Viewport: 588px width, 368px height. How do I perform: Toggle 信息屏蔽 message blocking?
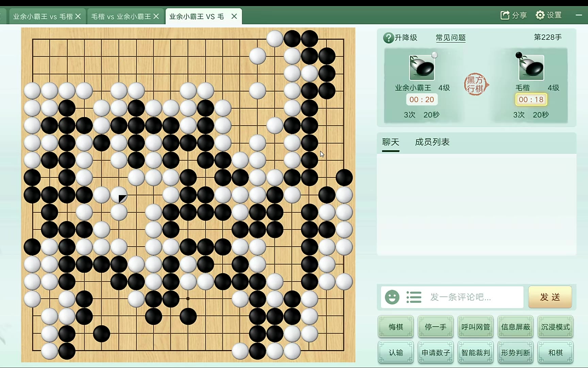(x=516, y=327)
